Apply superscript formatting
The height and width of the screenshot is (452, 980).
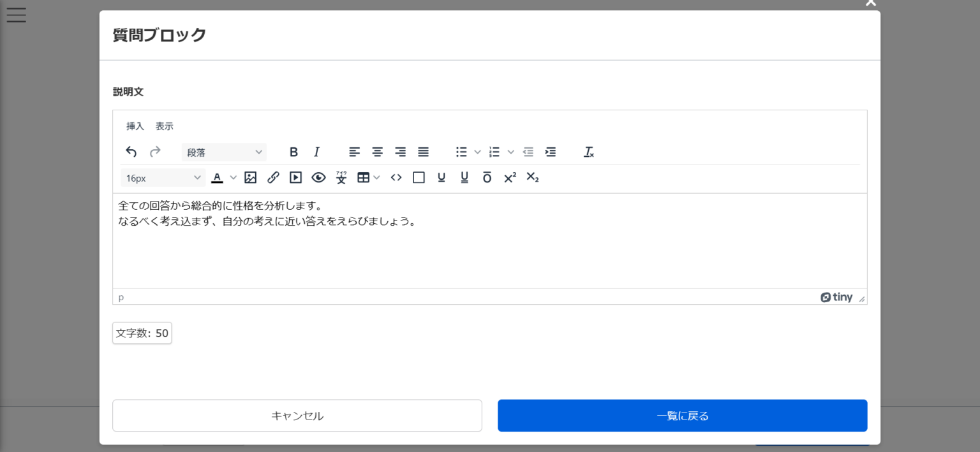(510, 178)
